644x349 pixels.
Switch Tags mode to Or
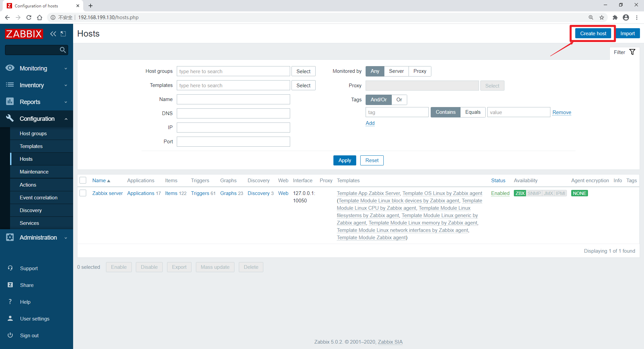(399, 100)
